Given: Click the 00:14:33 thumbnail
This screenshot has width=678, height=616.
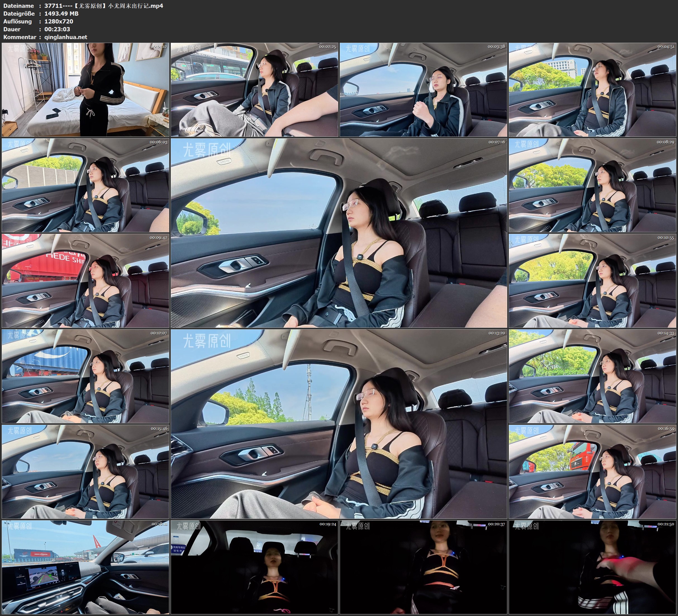Looking at the screenshot, I should pos(593,376).
